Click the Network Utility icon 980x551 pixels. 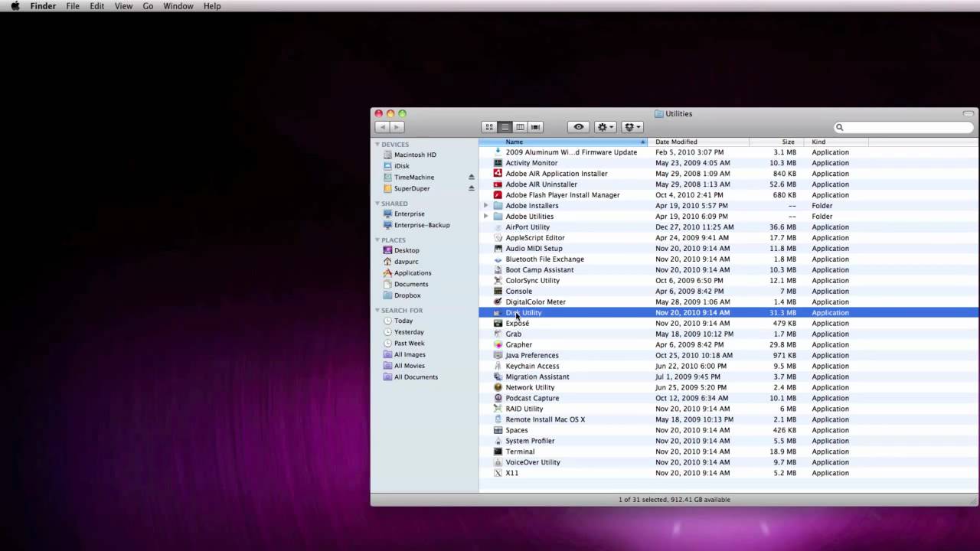click(498, 388)
